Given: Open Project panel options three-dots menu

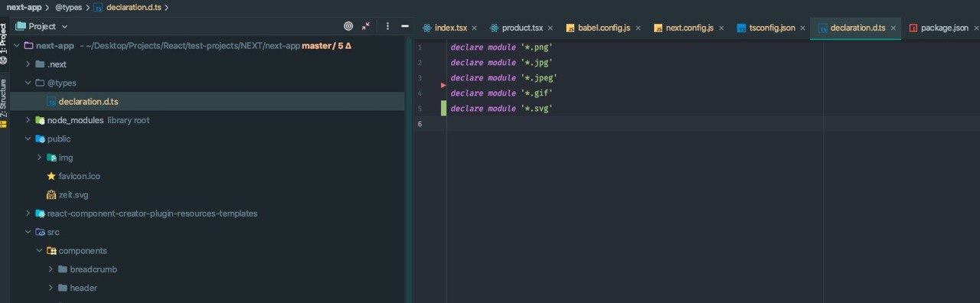Looking at the screenshot, I should tap(387, 26).
